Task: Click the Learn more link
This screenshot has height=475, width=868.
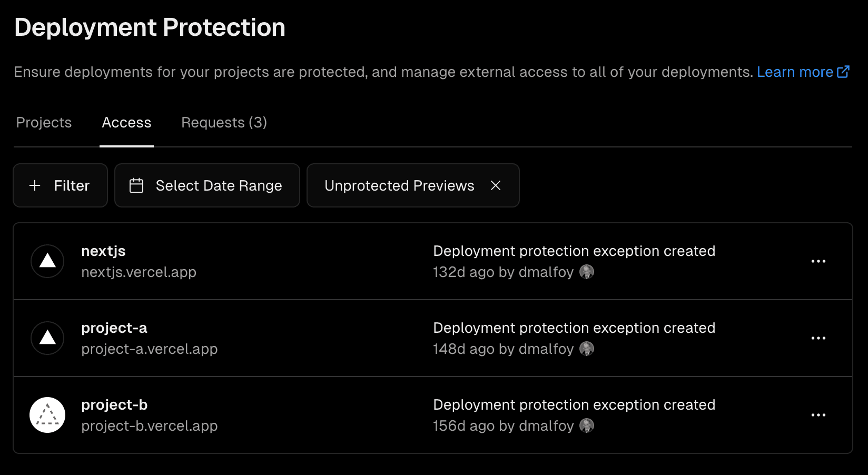Action: point(795,72)
